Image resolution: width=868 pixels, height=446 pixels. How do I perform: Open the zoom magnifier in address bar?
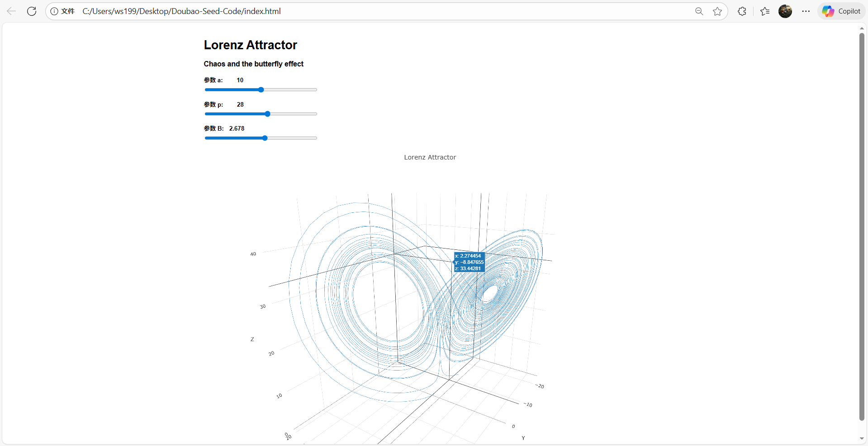[699, 11]
